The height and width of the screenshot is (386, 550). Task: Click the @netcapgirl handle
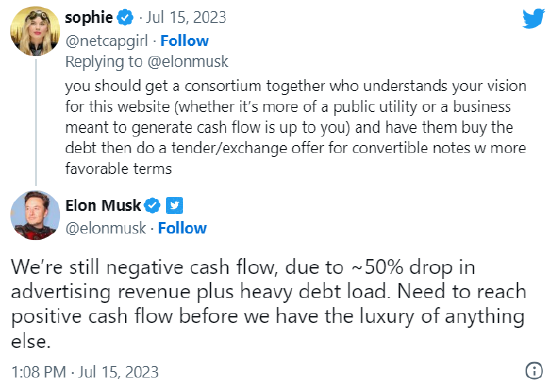coord(107,41)
